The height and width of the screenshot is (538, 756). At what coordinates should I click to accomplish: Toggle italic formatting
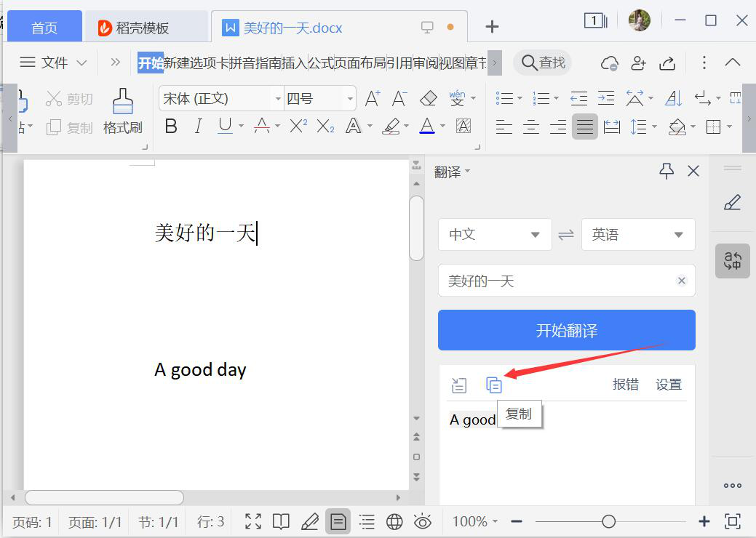tap(198, 127)
